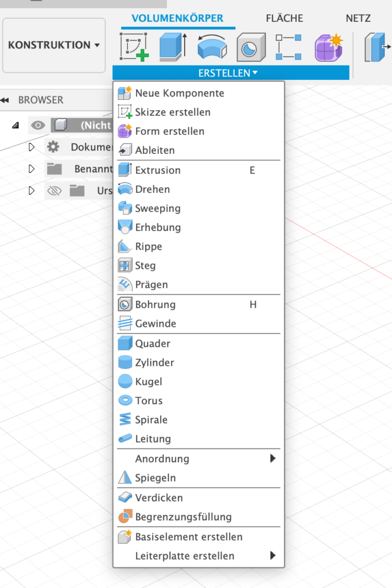Toggle visibility eye of the root component
This screenshot has height=588, width=392.
click(x=38, y=125)
